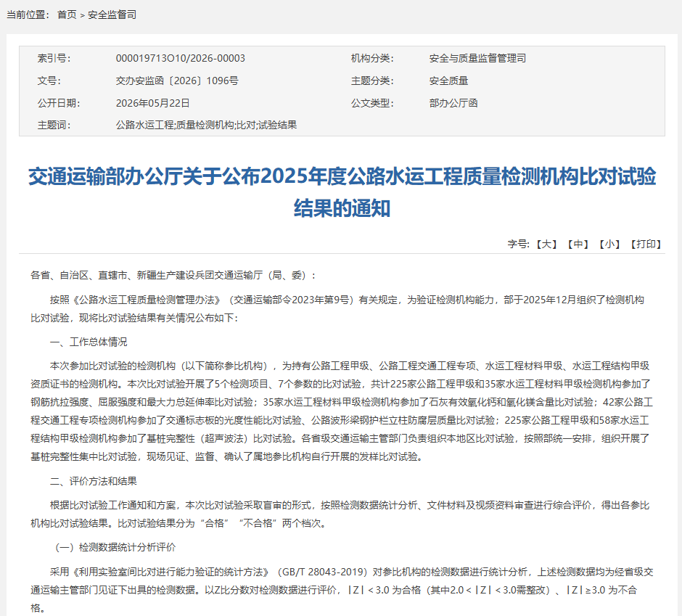Click the salutation line 各省、自治区、直辖市
Image resolution: width=682 pixels, height=616 pixels.
[x=173, y=276]
